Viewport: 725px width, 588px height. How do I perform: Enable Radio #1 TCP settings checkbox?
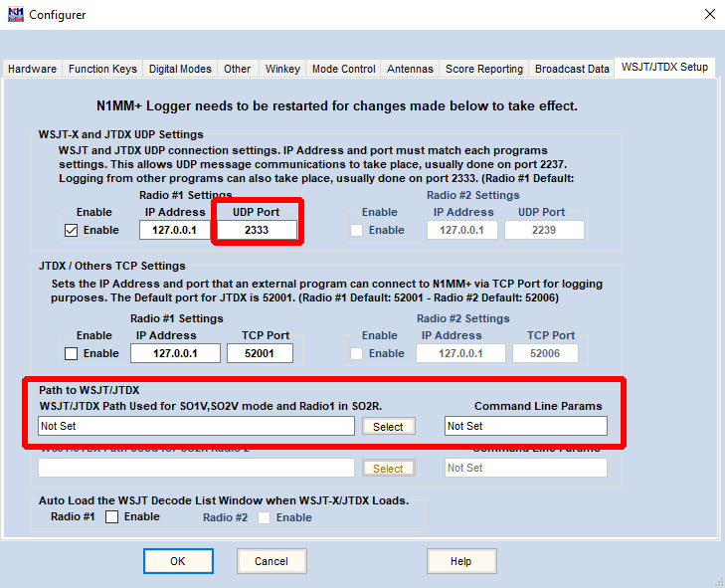(x=71, y=354)
